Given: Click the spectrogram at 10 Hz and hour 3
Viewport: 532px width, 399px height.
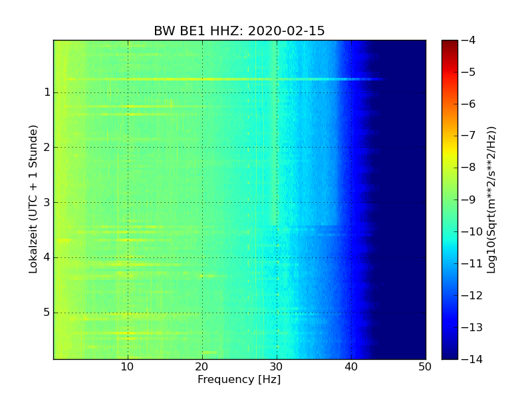Looking at the screenshot, I should tap(128, 203).
